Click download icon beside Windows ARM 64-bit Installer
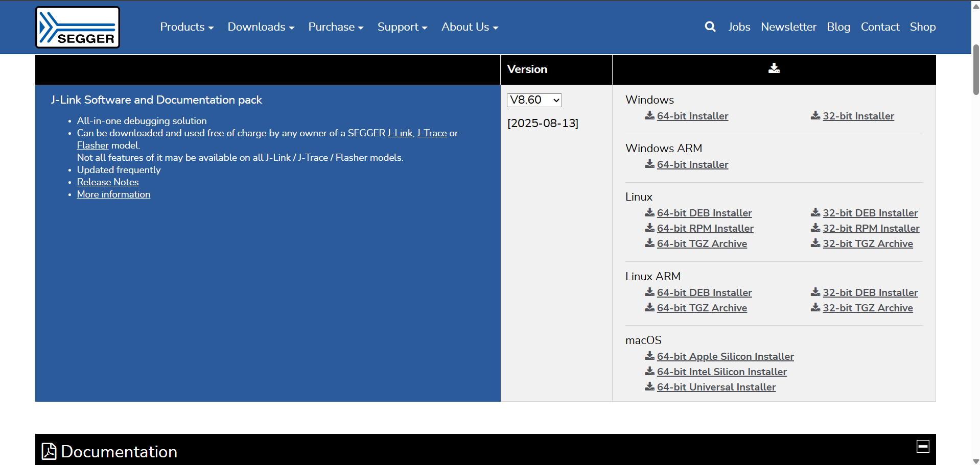The height and width of the screenshot is (465, 980). (649, 164)
